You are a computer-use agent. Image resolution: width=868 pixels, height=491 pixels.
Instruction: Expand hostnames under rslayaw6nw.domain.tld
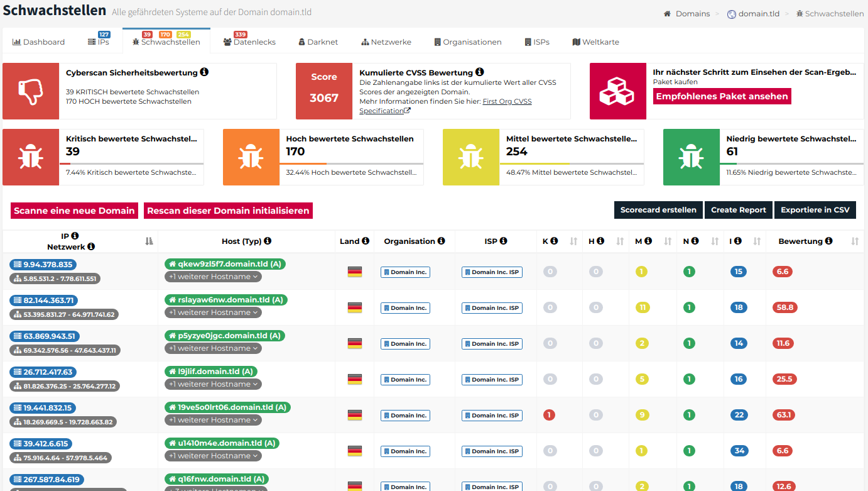(x=213, y=312)
